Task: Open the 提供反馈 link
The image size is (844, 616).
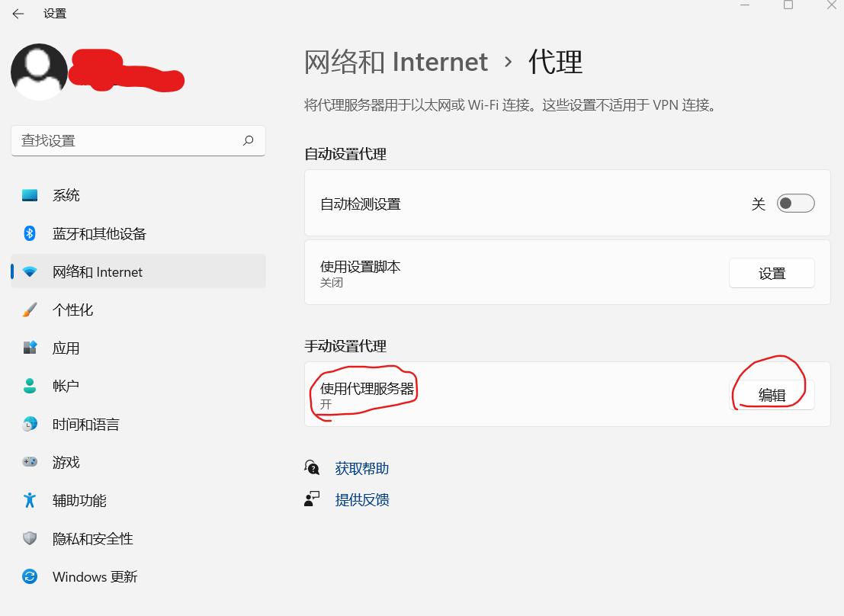Action: (x=363, y=499)
